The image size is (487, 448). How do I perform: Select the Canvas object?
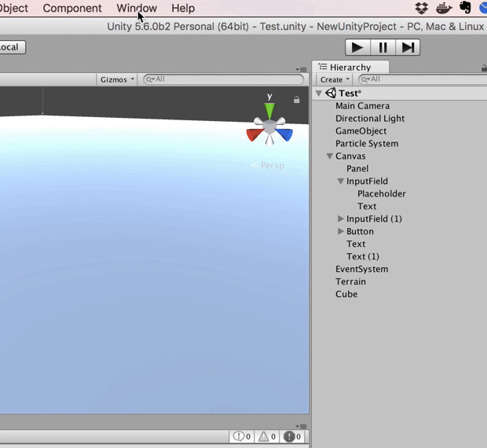pos(350,156)
